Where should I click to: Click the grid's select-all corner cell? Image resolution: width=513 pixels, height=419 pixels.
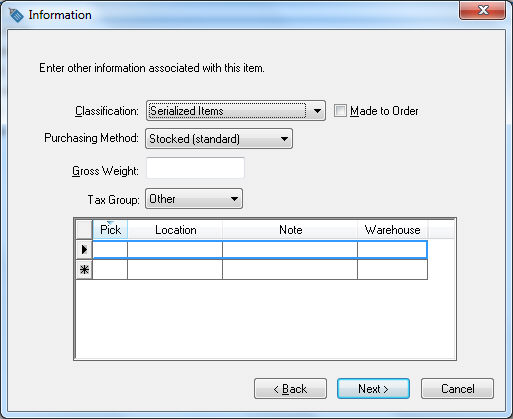(84, 230)
